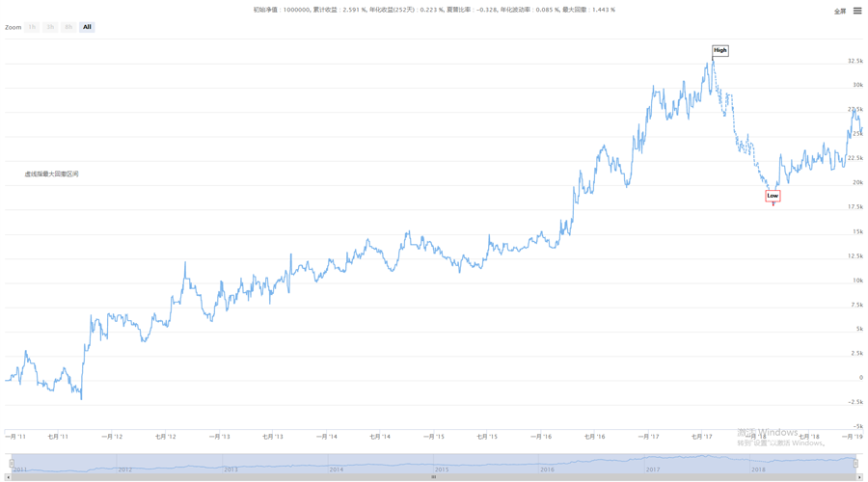Click the 虚线指最大回撤区间 legend label
Image resolution: width=868 pixels, height=482 pixels.
click(52, 174)
